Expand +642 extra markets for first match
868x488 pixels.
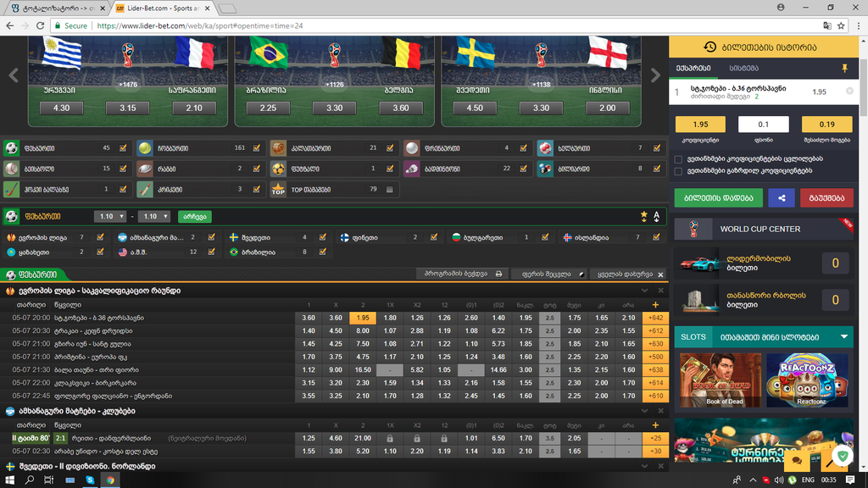click(x=655, y=319)
